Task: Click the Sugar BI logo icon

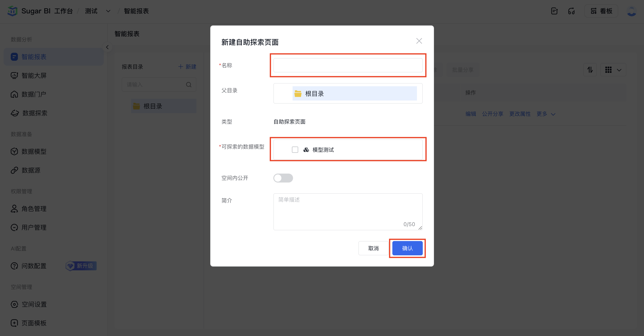Action: tap(12, 11)
